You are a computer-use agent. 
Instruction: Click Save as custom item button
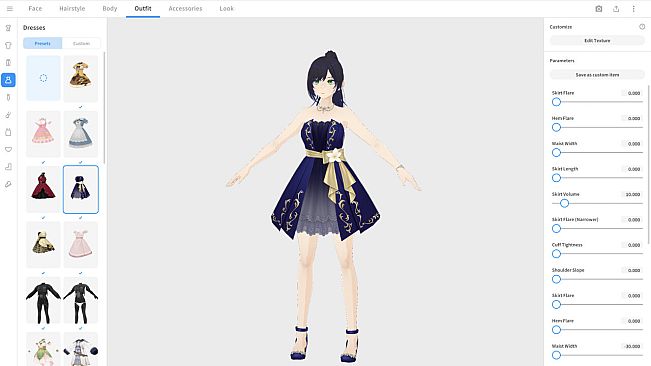(597, 75)
